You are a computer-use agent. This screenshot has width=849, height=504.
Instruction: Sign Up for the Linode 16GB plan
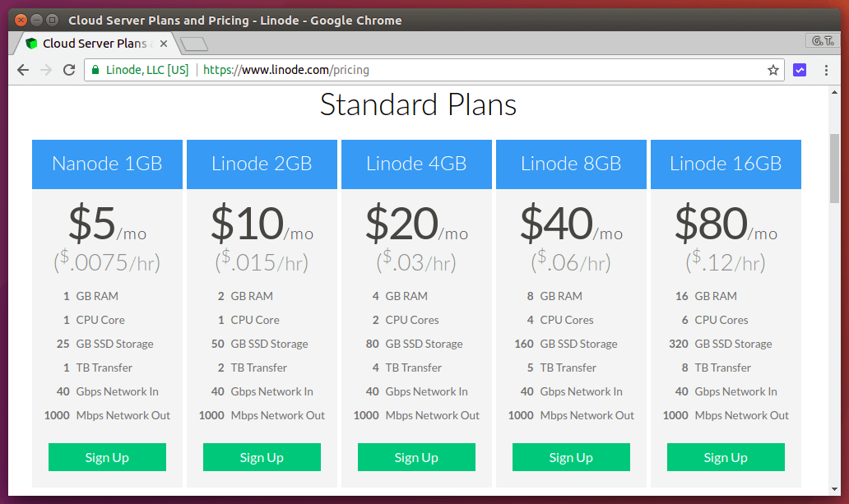click(x=726, y=457)
